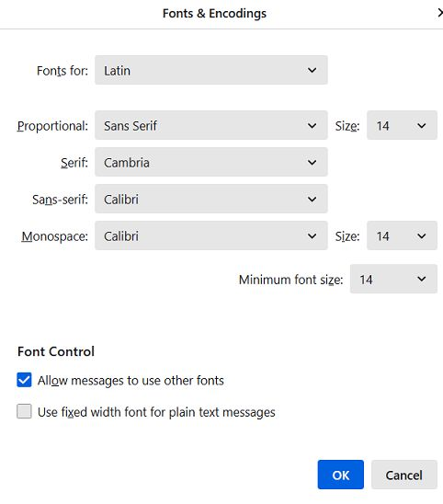The image size is (443, 504).
Task: Open the Monospace font dropdown showing Calibri
Action: point(211,235)
